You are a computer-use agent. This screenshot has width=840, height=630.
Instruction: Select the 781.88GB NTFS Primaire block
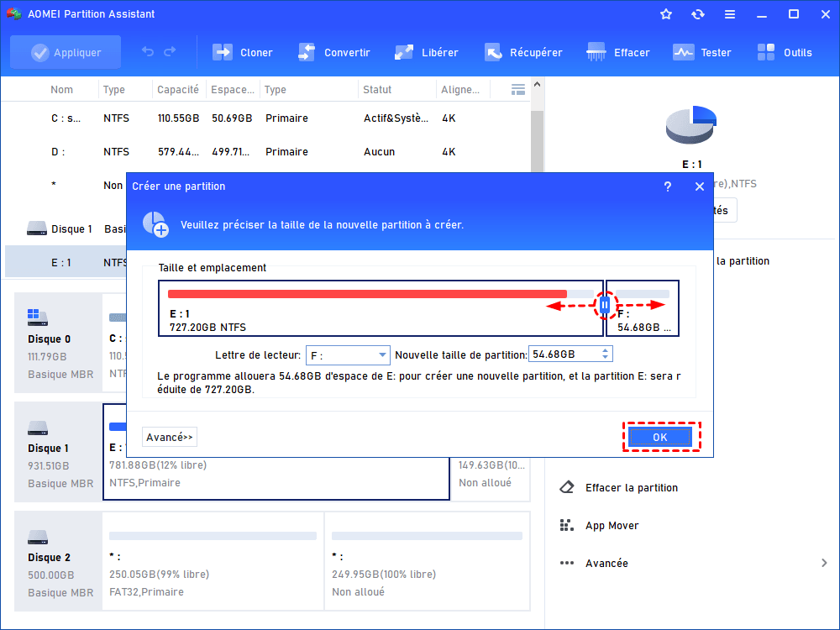coord(276,477)
